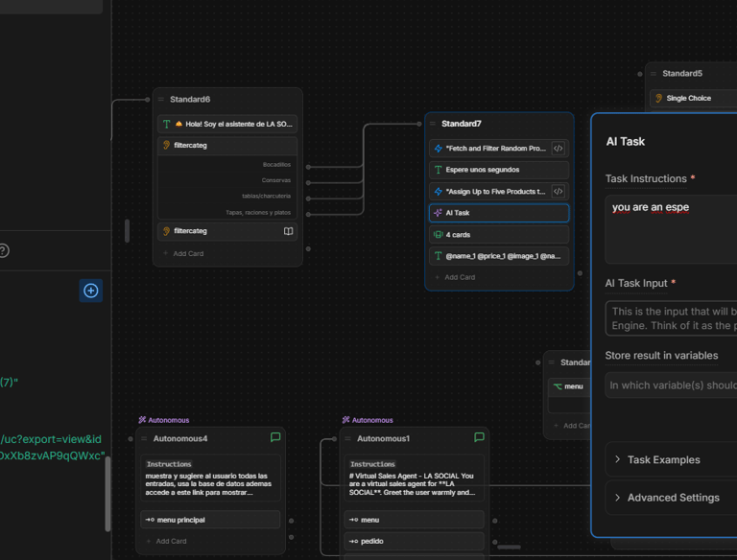Expand Advanced Settings section
The image size is (737, 560).
tap(671, 498)
